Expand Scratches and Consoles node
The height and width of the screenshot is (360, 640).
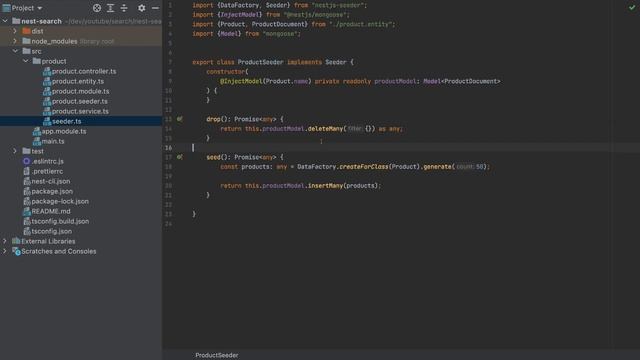coord(5,251)
